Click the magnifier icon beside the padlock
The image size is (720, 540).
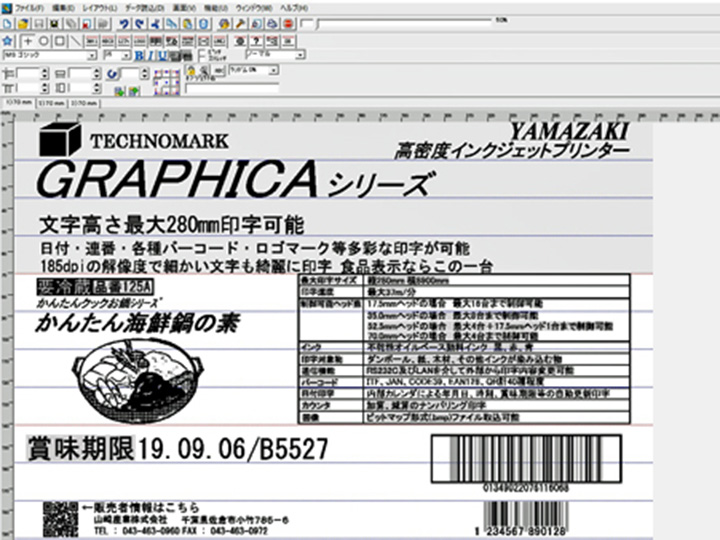(204, 71)
